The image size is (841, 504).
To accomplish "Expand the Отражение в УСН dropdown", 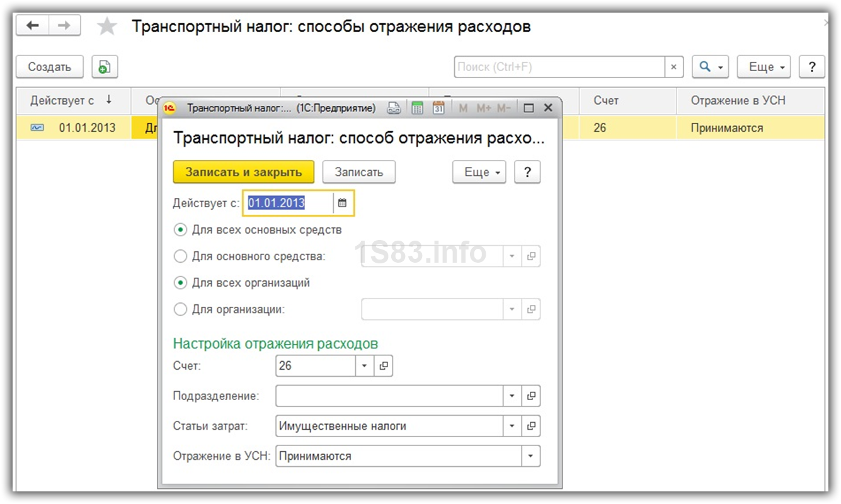I will (530, 456).
